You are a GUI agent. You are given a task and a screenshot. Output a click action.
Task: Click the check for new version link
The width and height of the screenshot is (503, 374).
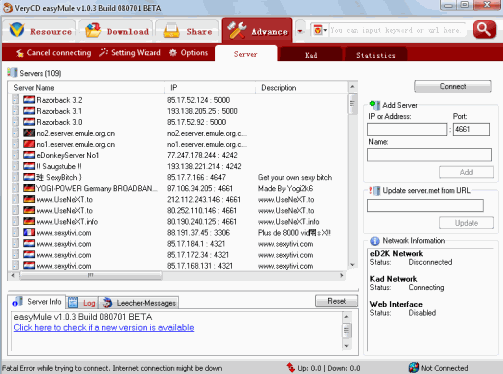(x=104, y=327)
